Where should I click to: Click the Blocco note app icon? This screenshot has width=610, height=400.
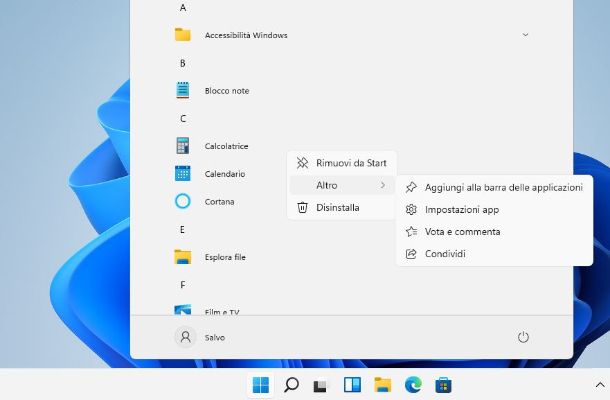(x=182, y=90)
